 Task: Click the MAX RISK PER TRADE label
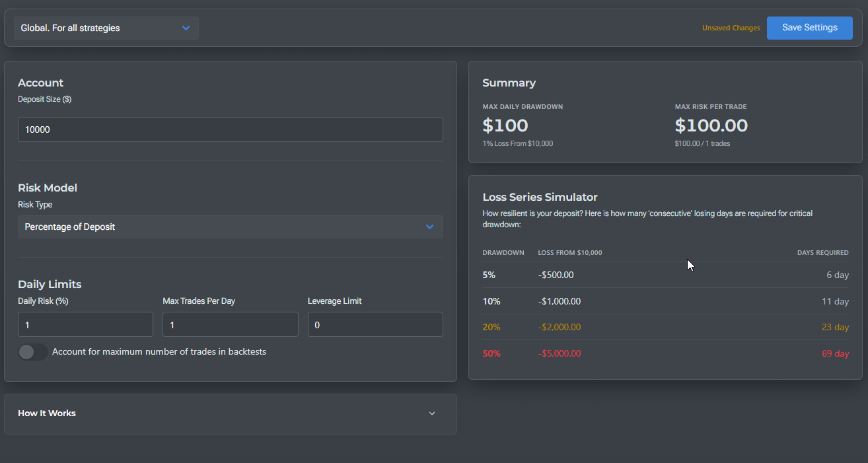pyautogui.click(x=711, y=106)
